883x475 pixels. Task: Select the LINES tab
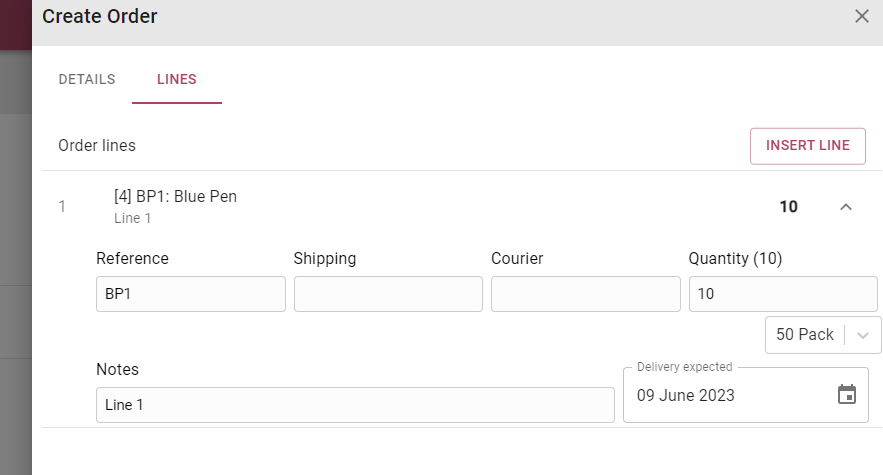coord(177,79)
